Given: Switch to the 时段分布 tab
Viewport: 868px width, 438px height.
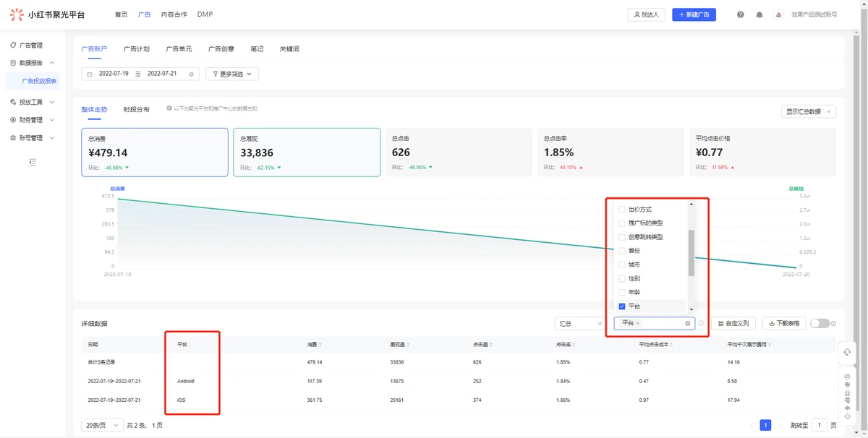Looking at the screenshot, I should [x=136, y=109].
